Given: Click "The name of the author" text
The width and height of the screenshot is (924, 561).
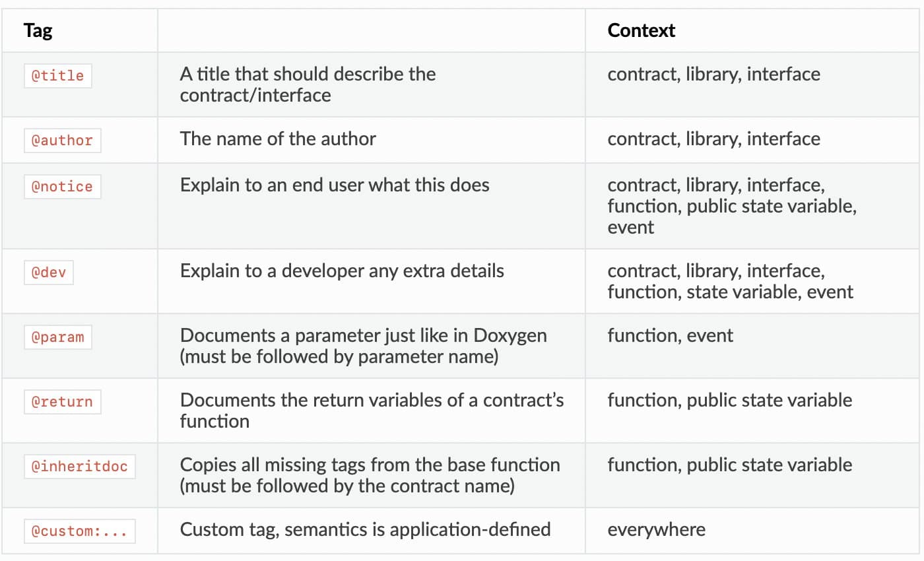Looking at the screenshot, I should 278,139.
